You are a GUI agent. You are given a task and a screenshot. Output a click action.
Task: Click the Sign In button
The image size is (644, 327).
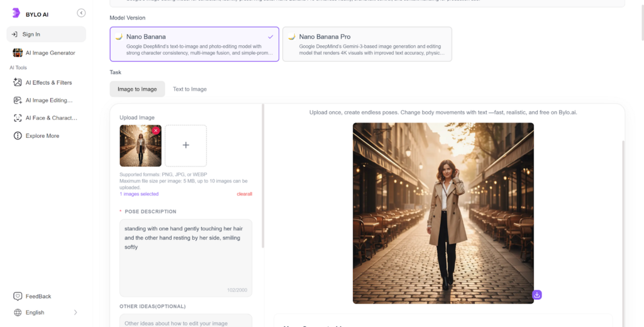[46, 34]
